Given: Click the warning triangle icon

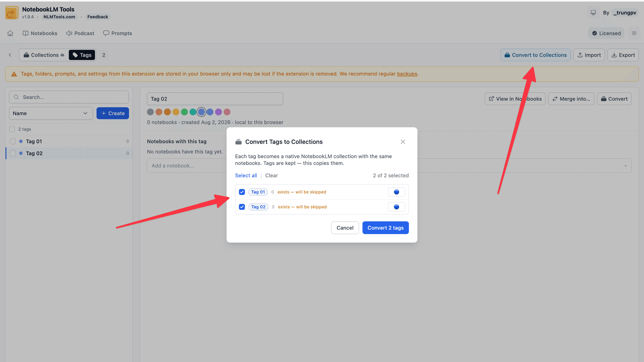Looking at the screenshot, I should [x=14, y=74].
